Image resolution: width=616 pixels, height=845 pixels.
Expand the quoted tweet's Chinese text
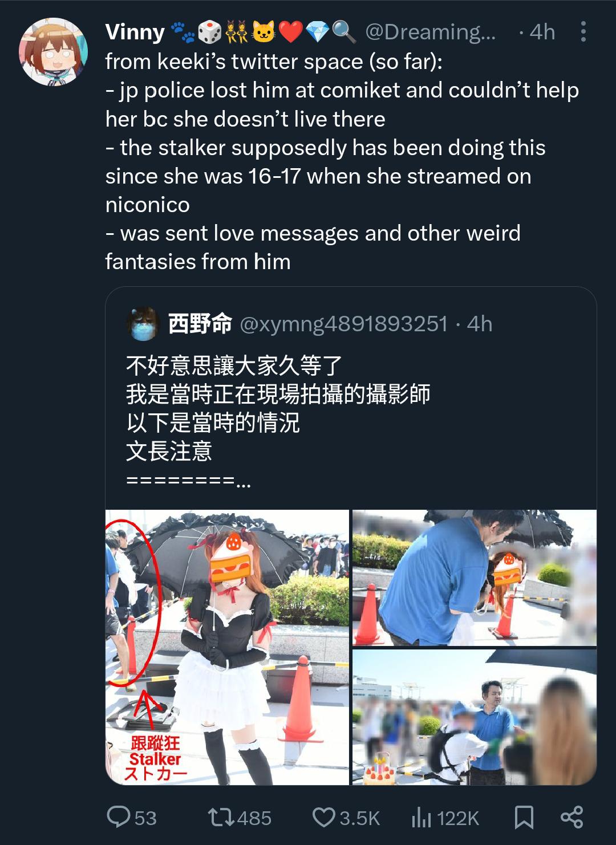coord(278,422)
